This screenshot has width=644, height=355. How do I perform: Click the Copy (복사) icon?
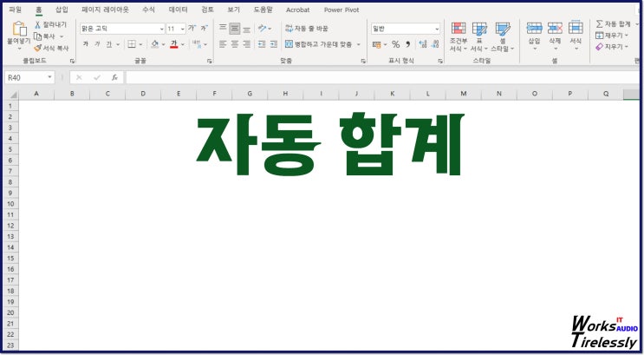coord(38,36)
